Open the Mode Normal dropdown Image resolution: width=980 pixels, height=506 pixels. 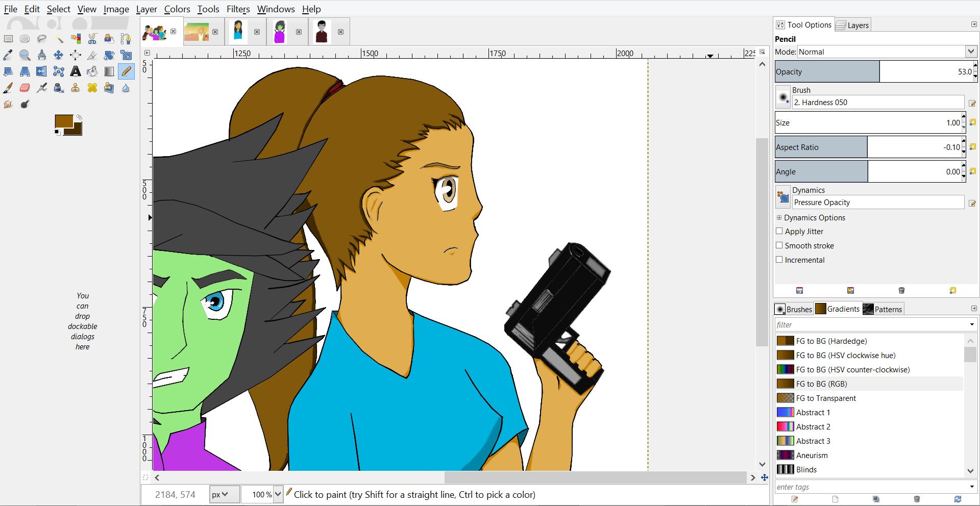click(x=971, y=52)
